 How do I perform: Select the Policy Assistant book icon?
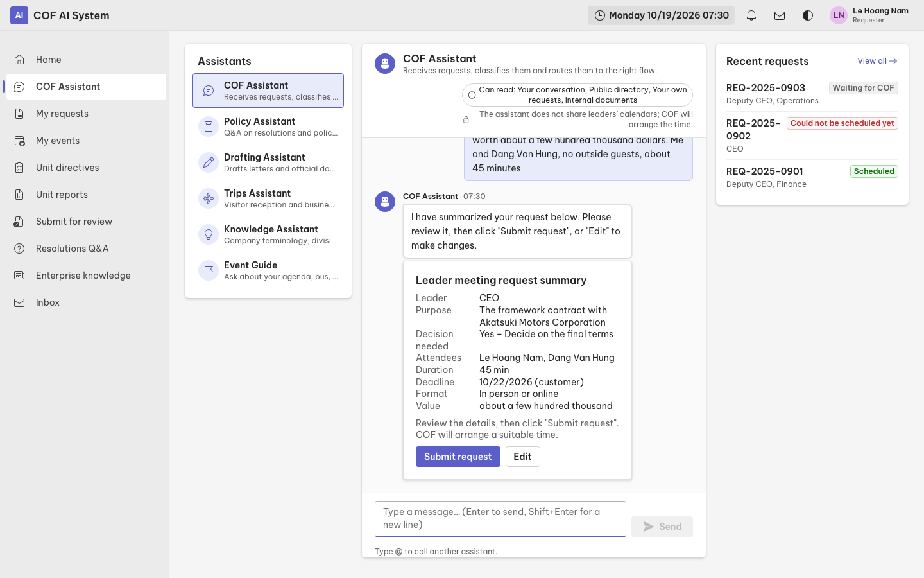click(209, 127)
